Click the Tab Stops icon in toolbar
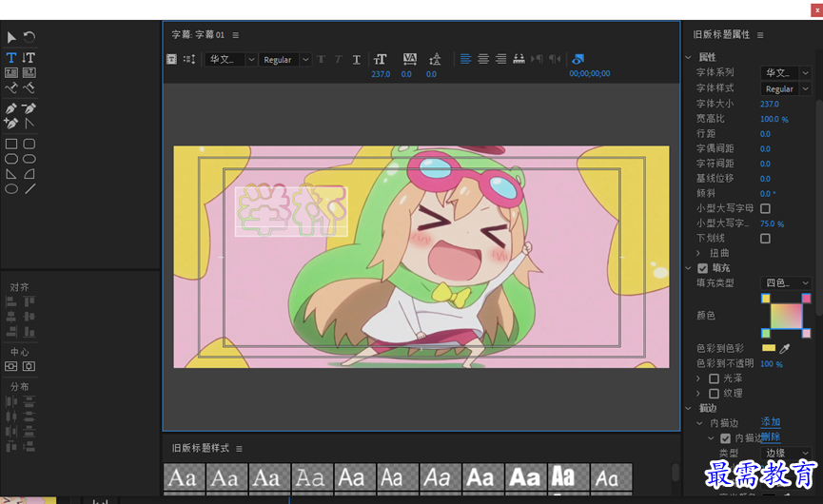The width and height of the screenshot is (823, 504). pyautogui.click(x=519, y=59)
